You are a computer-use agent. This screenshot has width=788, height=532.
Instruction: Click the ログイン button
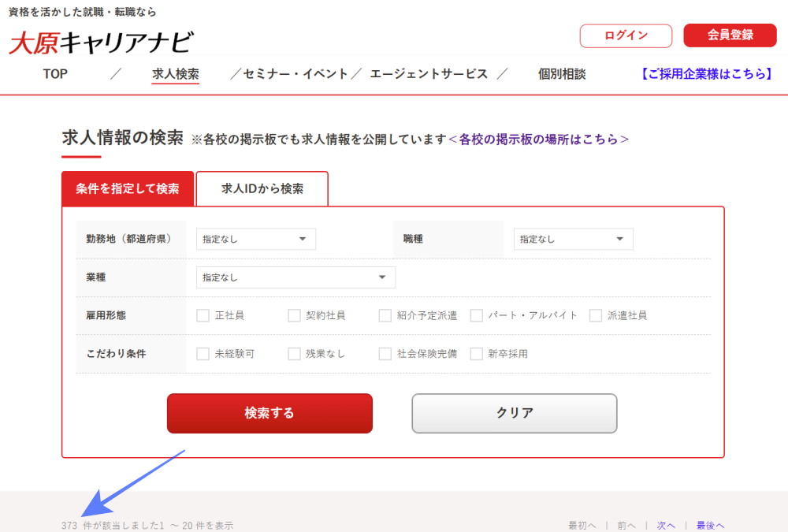pyautogui.click(x=626, y=35)
